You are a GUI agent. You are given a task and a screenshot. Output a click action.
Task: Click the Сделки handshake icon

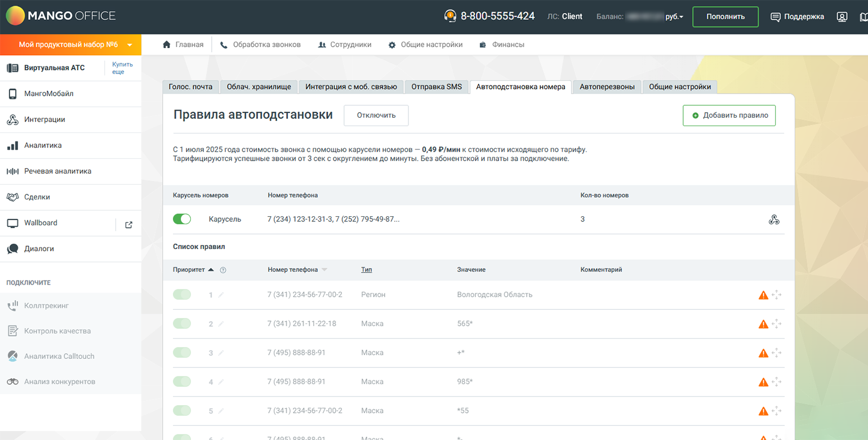[x=12, y=197]
